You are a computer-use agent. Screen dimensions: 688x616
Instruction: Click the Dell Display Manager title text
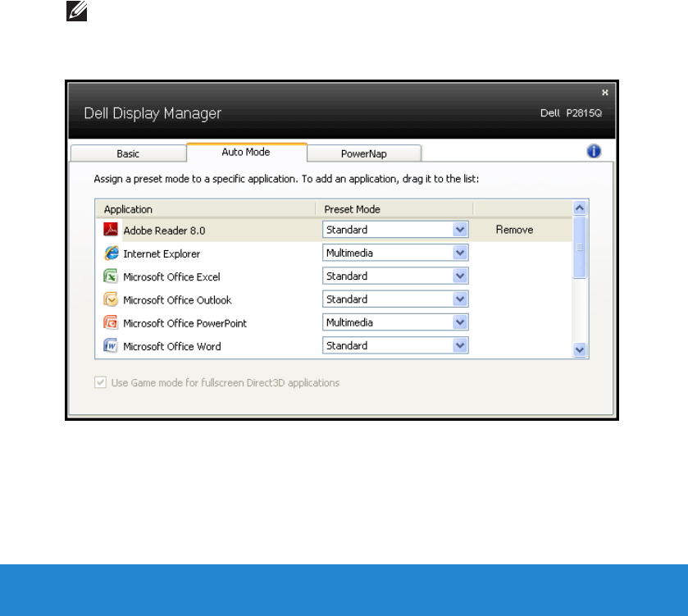coord(153,113)
